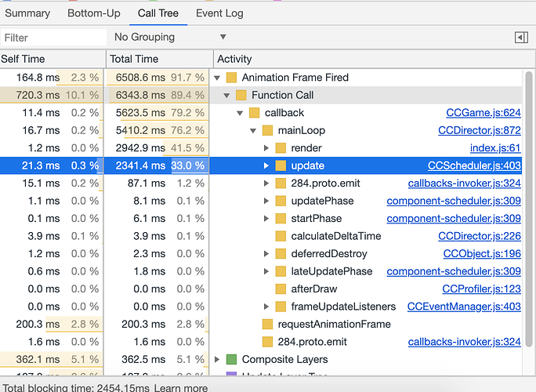Image resolution: width=536 pixels, height=392 pixels.
Task: Open the CCGame.js:624 source link
Action: coord(483,113)
